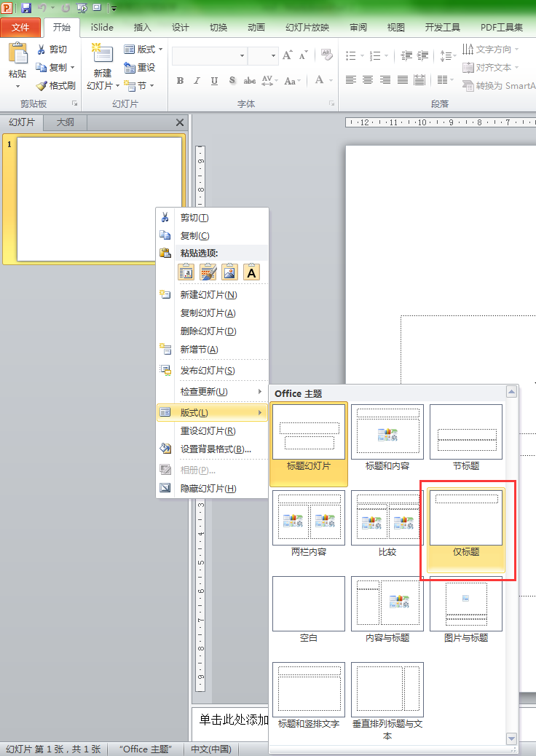Open line spacing dropdown

[x=447, y=56]
